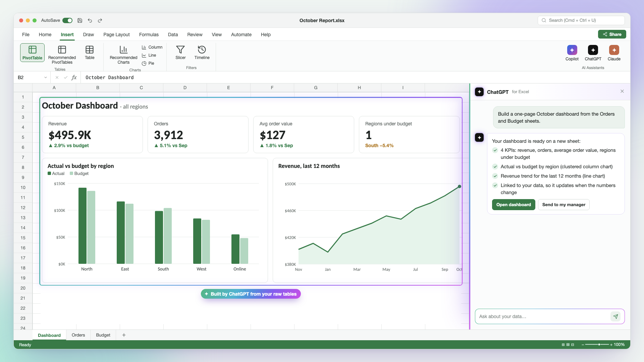Toggle the AutoSave switch
This screenshot has width=644, height=362.
[67, 20]
